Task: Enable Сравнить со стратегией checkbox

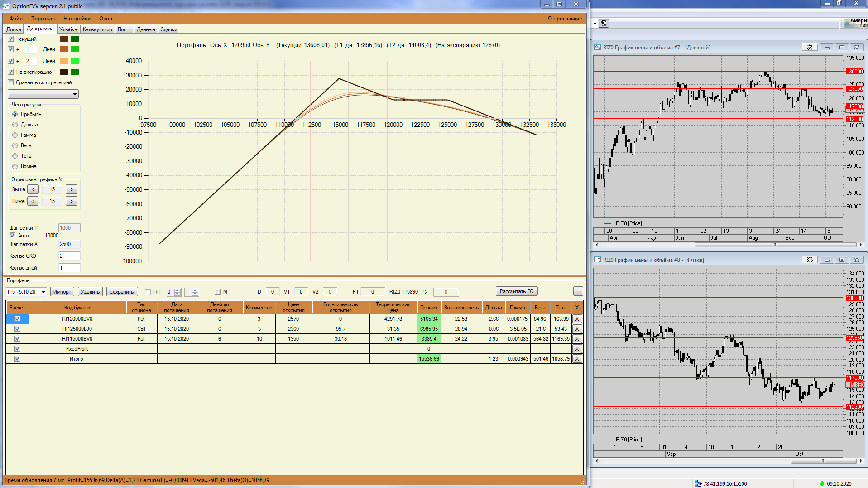Action: (x=11, y=82)
